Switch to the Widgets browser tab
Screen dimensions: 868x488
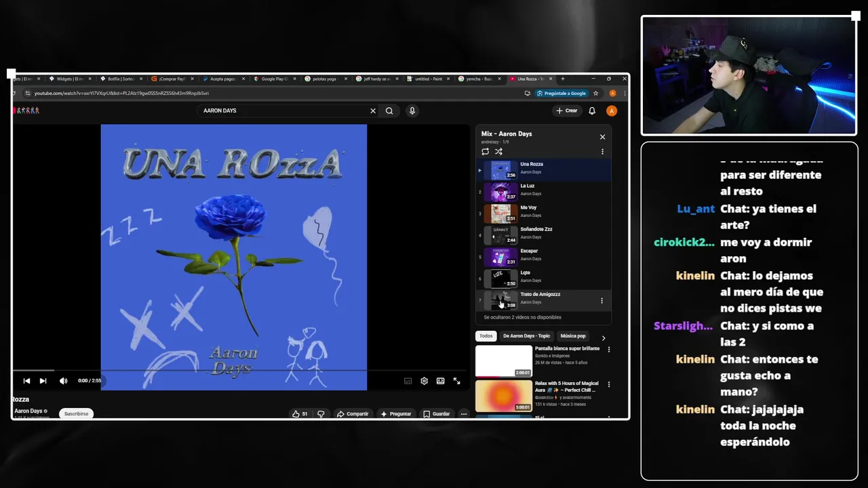69,79
